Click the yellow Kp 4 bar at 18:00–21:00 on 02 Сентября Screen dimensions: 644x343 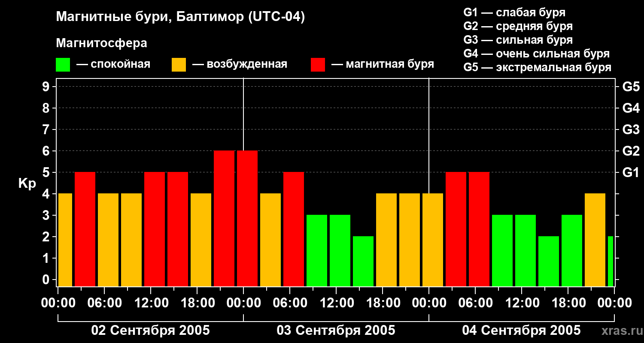tap(201, 240)
